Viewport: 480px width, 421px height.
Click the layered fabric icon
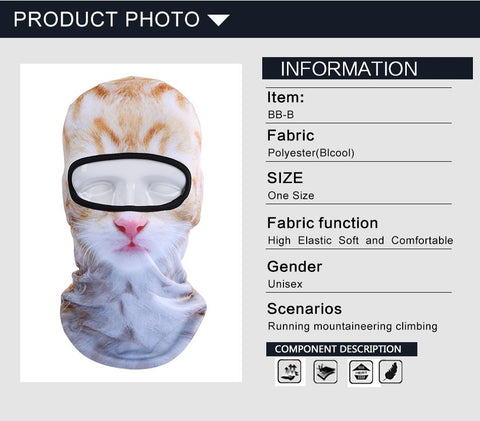325,372
